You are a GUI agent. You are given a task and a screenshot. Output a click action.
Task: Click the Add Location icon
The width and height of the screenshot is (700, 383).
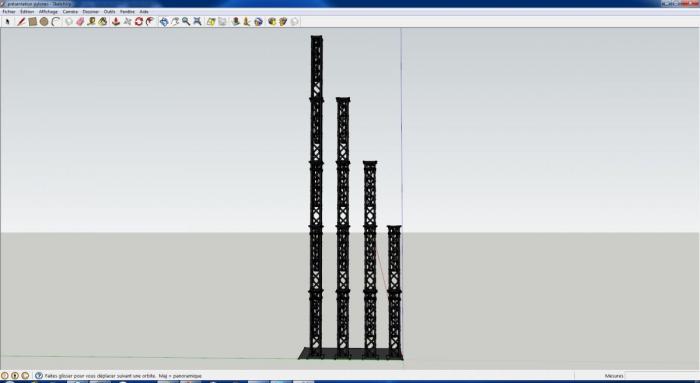pyautogui.click(x=211, y=21)
